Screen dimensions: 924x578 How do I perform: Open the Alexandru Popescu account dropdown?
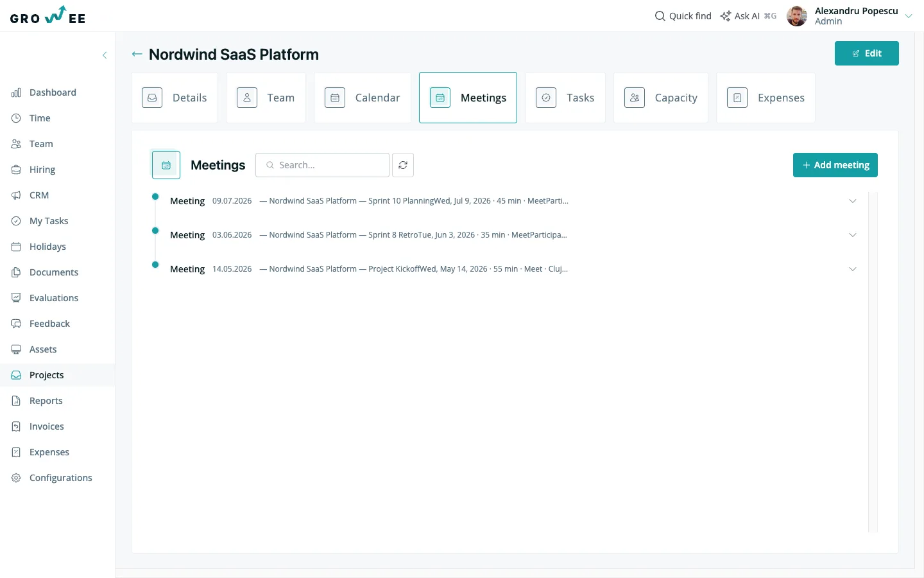(x=909, y=16)
